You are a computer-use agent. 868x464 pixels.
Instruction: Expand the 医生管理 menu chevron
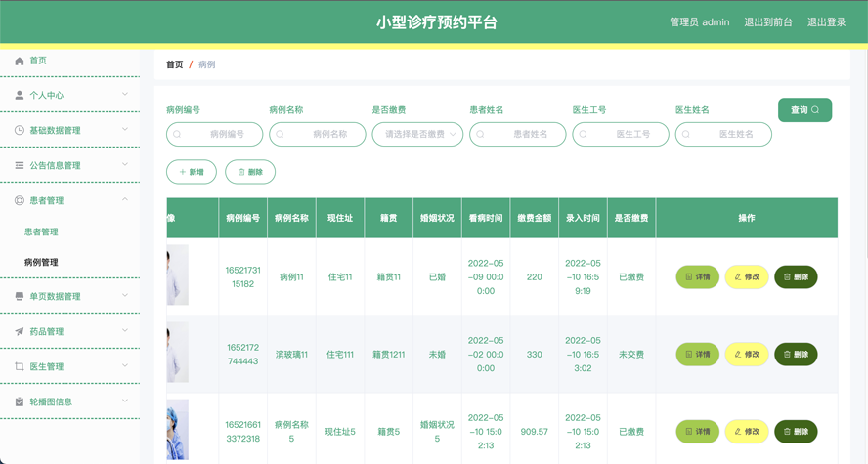click(x=125, y=365)
